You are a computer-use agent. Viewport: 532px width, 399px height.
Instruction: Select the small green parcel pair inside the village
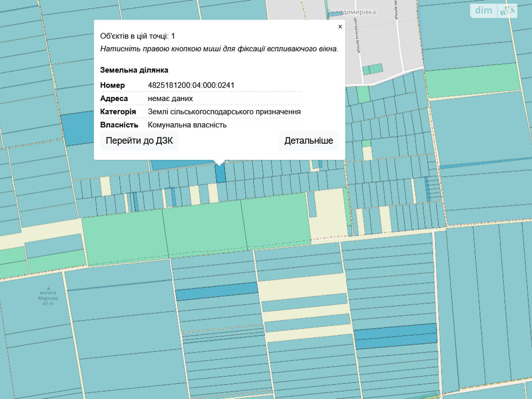pyautogui.click(x=372, y=69)
